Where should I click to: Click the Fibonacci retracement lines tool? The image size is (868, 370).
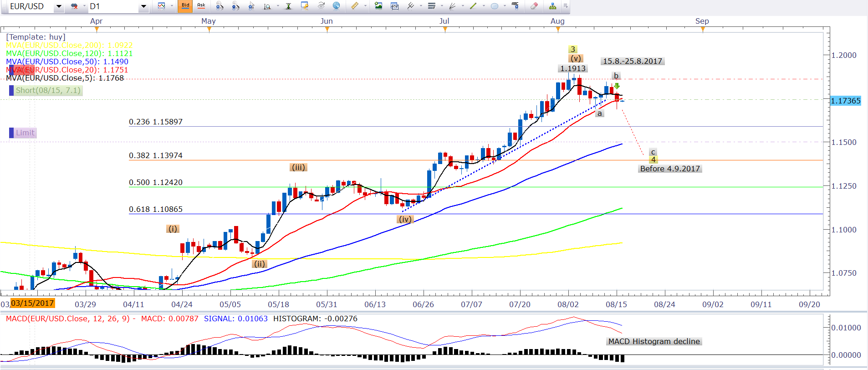(x=431, y=6)
